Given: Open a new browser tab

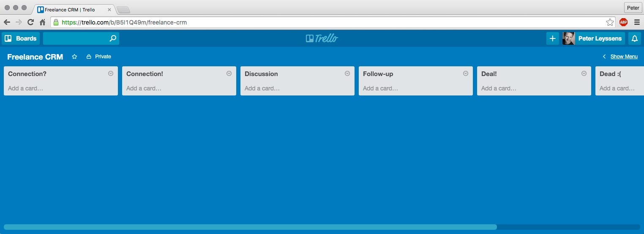Looking at the screenshot, I should [x=123, y=10].
